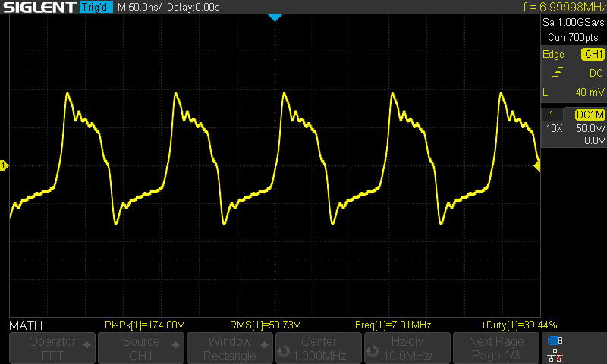
Task: Click the Pk-Pk[1]=174.00V measurement
Action: click(144, 325)
